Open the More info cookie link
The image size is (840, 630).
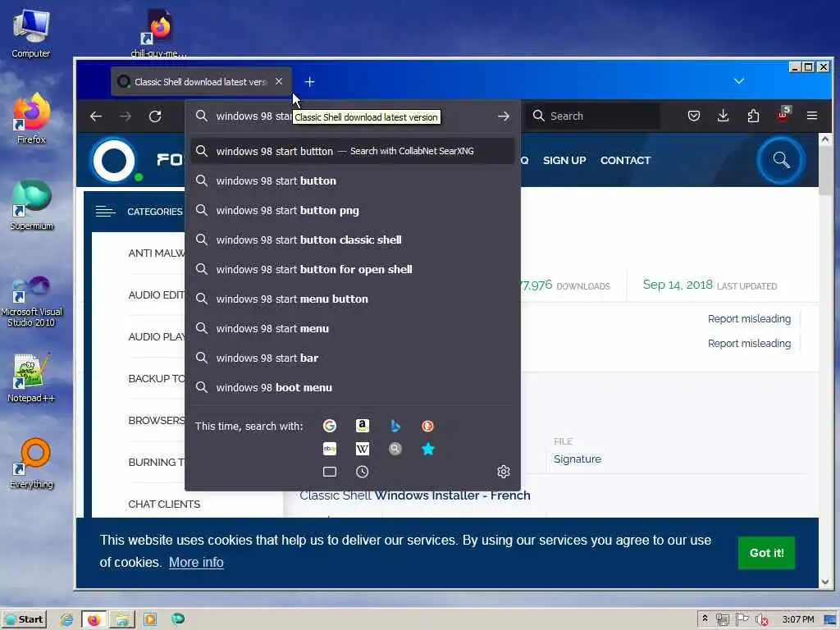(x=196, y=562)
